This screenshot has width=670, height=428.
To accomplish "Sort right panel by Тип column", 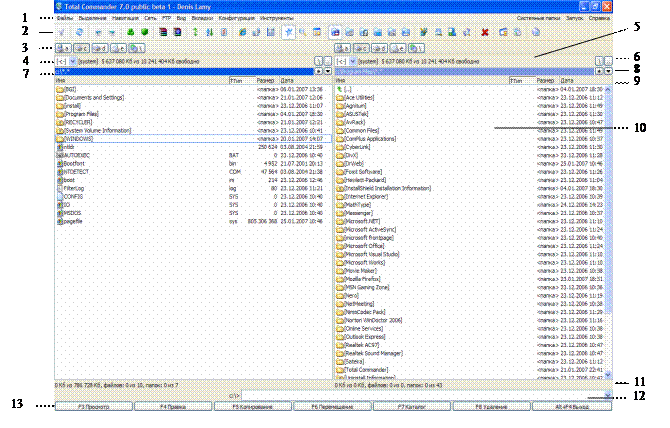I will point(522,80).
